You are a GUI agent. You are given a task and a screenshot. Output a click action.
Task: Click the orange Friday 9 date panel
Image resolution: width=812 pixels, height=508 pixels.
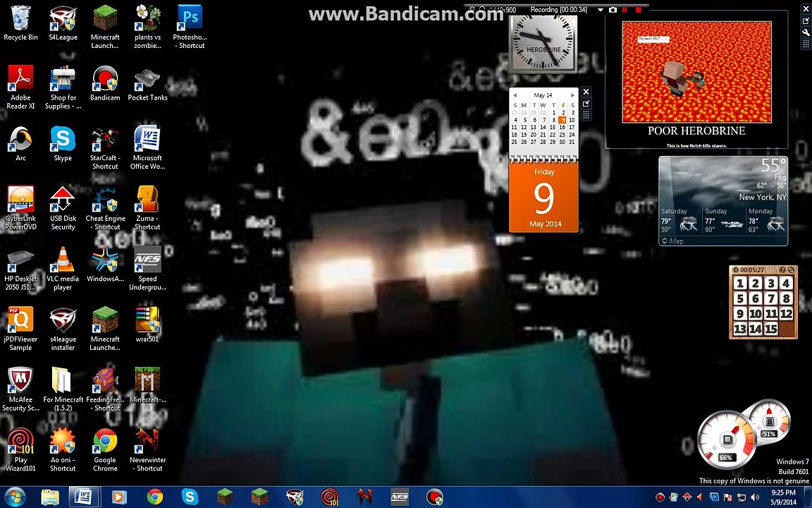543,198
